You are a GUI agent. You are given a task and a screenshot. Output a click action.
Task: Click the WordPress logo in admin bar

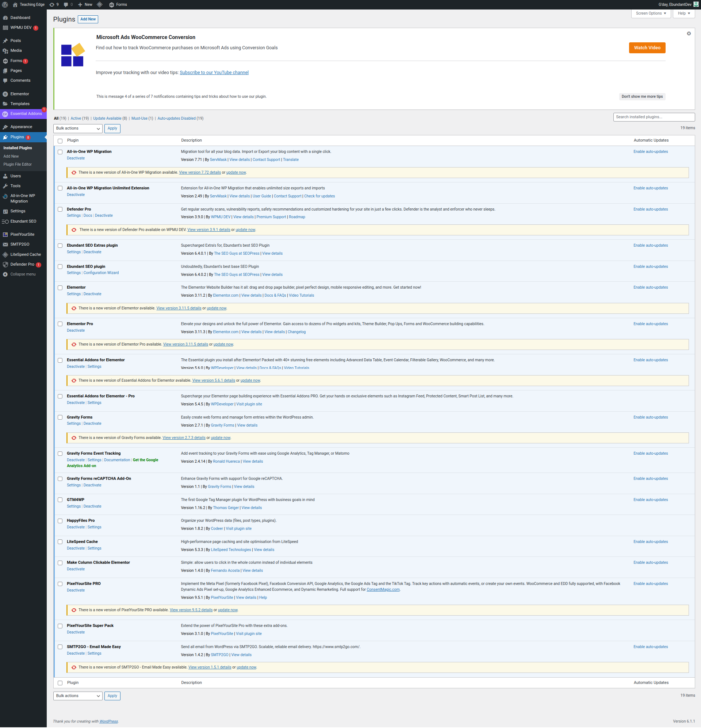click(5, 4)
